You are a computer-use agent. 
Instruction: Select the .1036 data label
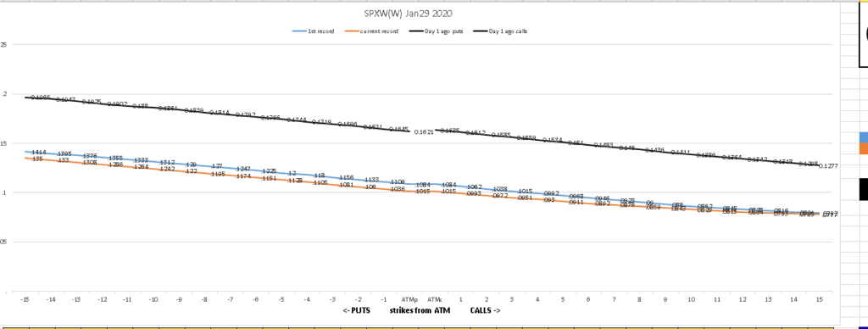click(398, 189)
